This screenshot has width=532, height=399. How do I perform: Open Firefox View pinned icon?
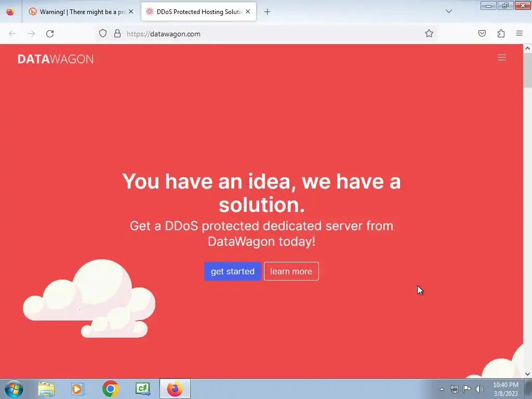tap(10, 12)
